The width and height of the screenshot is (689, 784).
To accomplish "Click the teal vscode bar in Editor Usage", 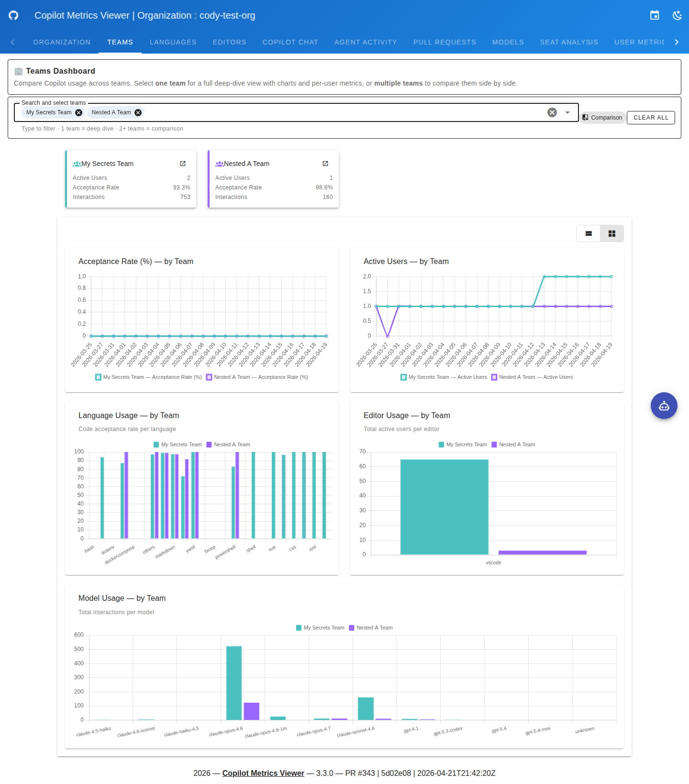I will point(445,507).
